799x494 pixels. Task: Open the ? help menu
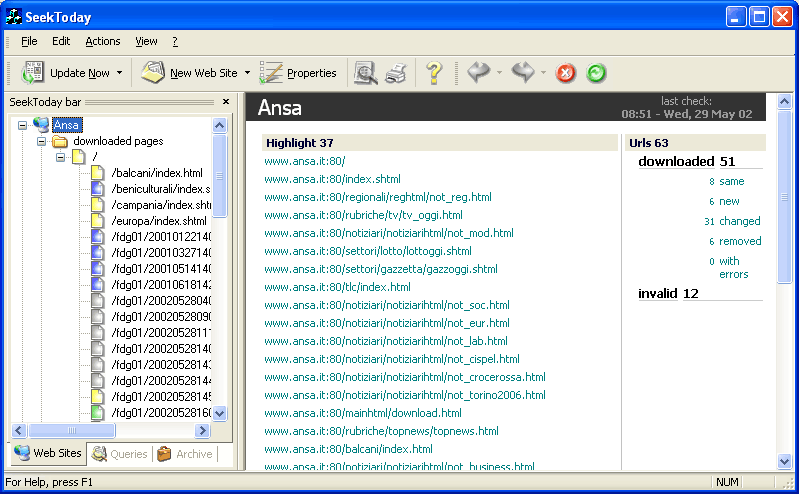pos(175,41)
